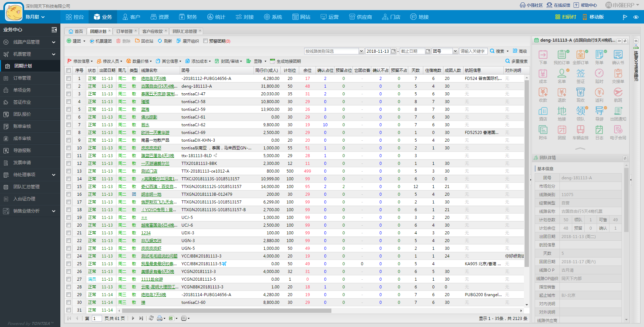Enable the 预警团期 checkbox
The image size is (644, 327).
[206, 41]
